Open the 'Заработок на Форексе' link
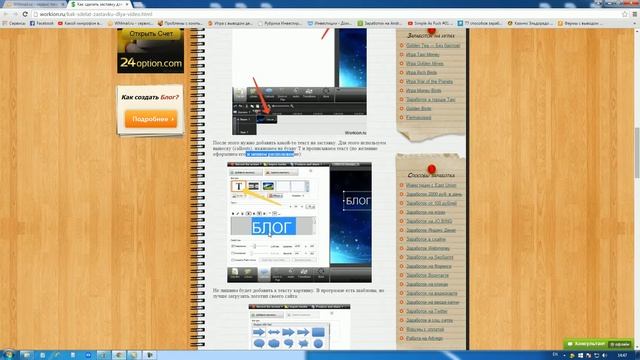Image resolution: width=640 pixels, height=360 pixels. tap(429, 266)
